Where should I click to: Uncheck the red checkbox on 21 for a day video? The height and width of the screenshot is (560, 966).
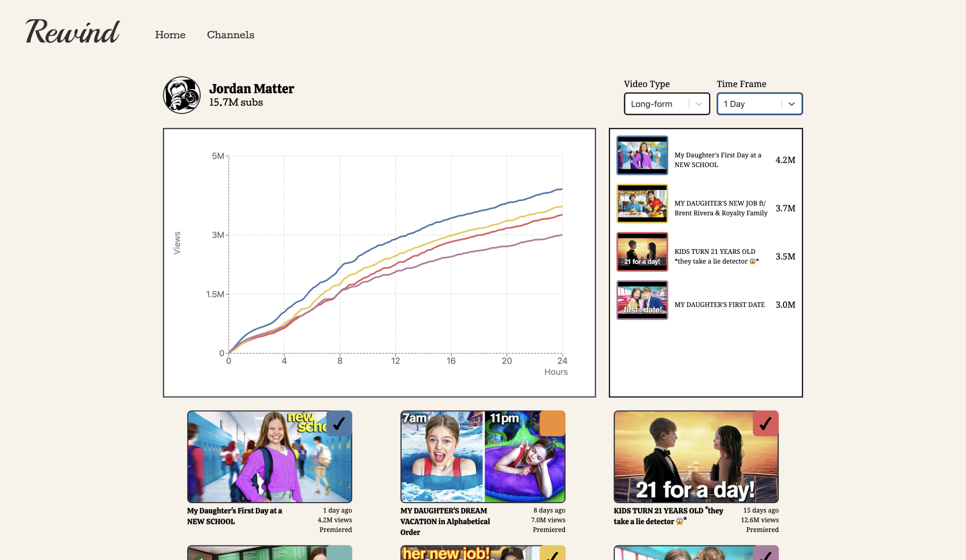click(x=766, y=423)
